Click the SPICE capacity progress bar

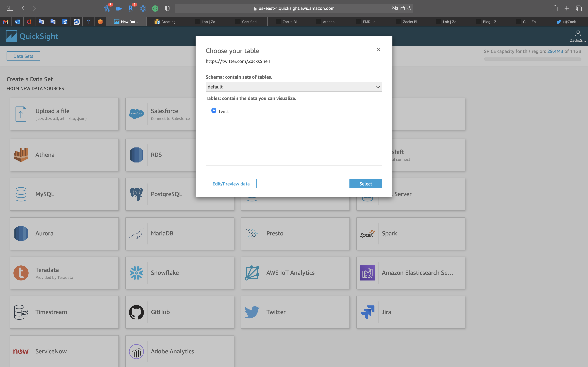tap(532, 59)
